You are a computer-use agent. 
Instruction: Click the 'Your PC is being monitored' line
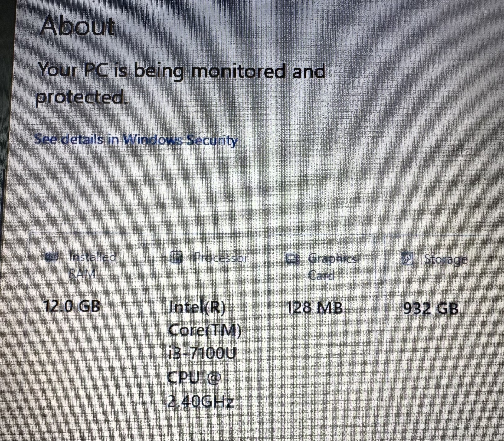(181, 71)
